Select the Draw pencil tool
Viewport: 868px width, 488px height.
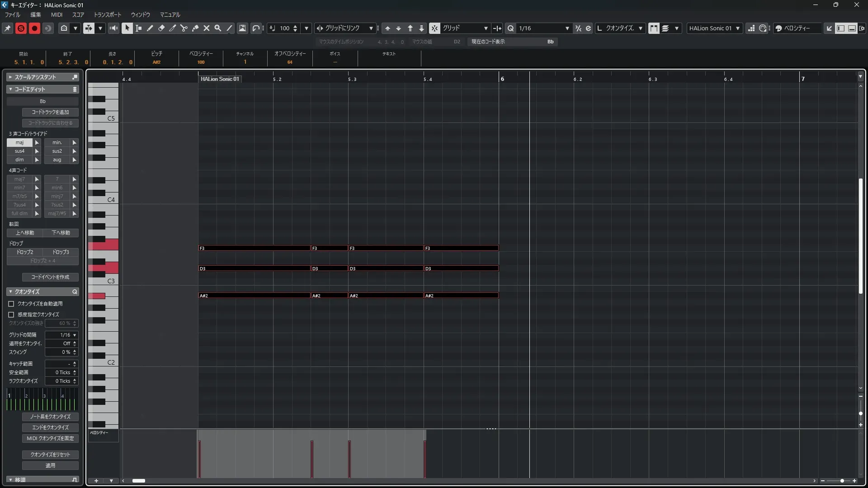pyautogui.click(x=150, y=28)
